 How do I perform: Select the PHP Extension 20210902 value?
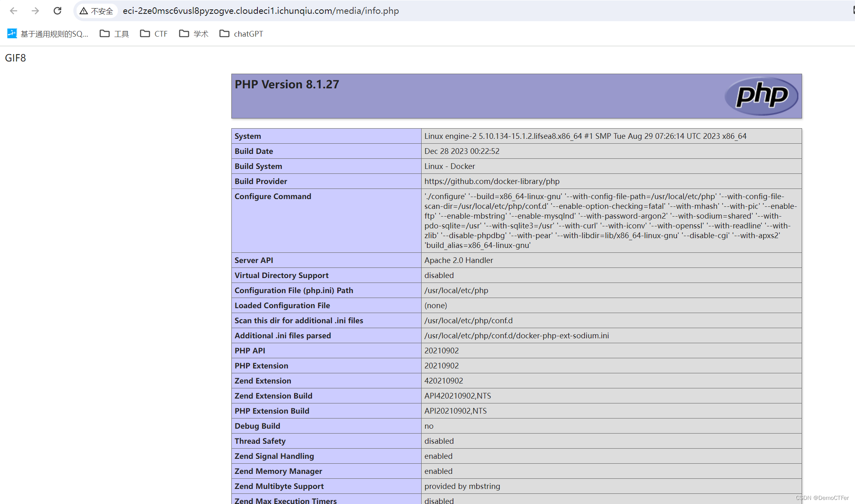click(442, 366)
